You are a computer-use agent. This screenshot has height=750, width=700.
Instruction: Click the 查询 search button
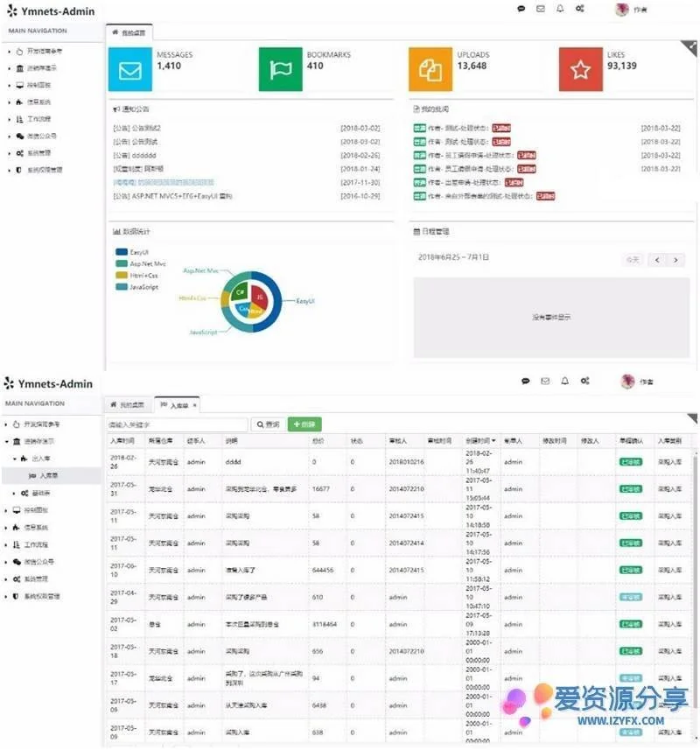tap(268, 424)
